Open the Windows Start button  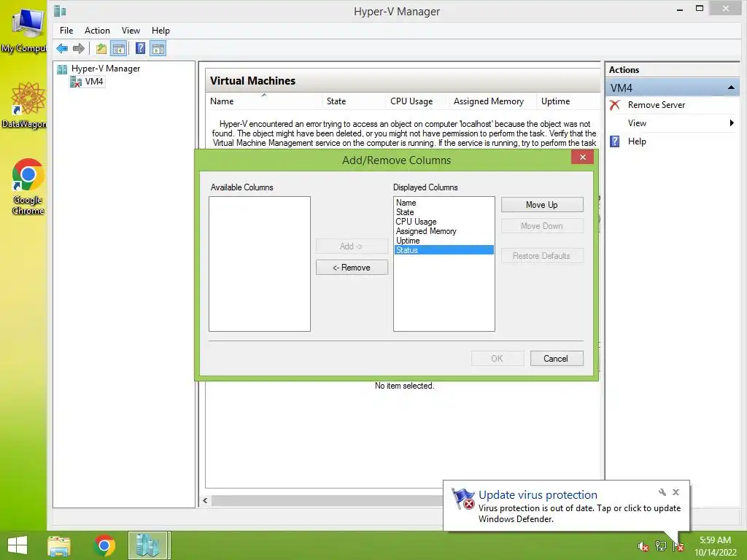[x=18, y=545]
